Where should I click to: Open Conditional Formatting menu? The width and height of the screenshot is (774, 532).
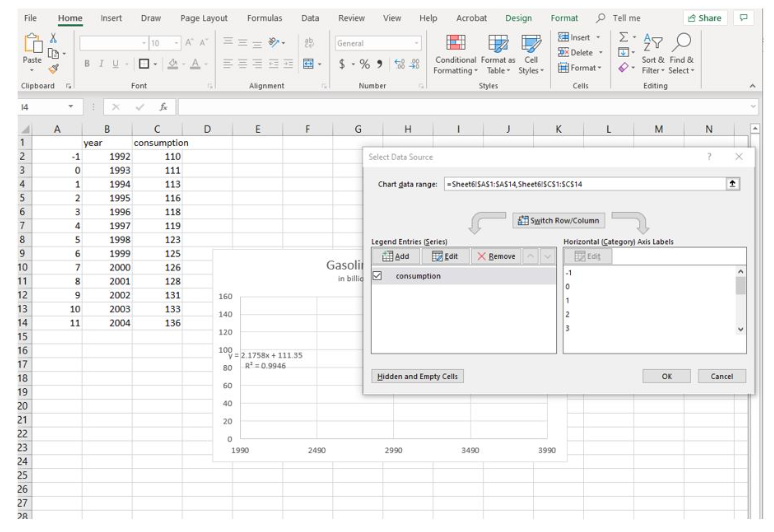(x=455, y=54)
